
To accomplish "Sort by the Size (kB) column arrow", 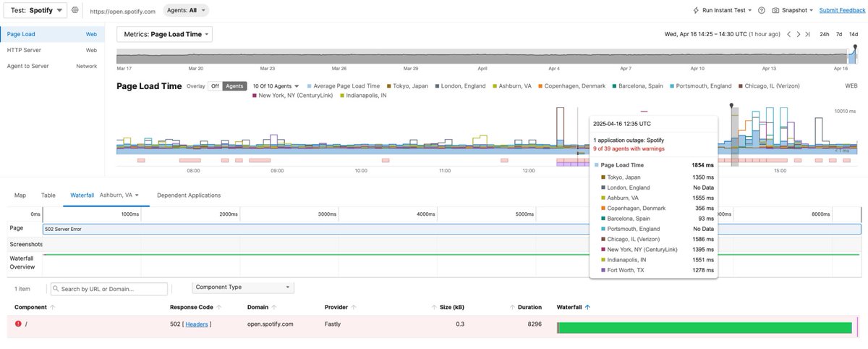I will (434, 307).
